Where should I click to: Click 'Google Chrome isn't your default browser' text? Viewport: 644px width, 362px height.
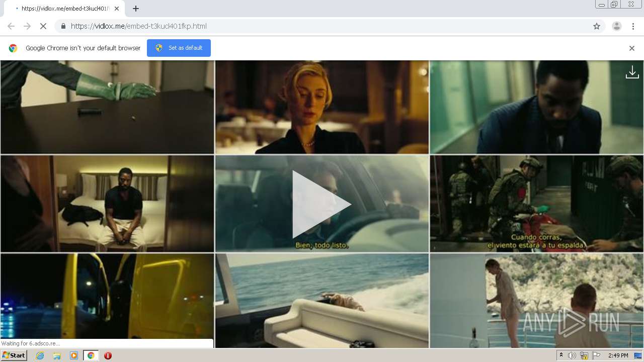[x=83, y=48]
